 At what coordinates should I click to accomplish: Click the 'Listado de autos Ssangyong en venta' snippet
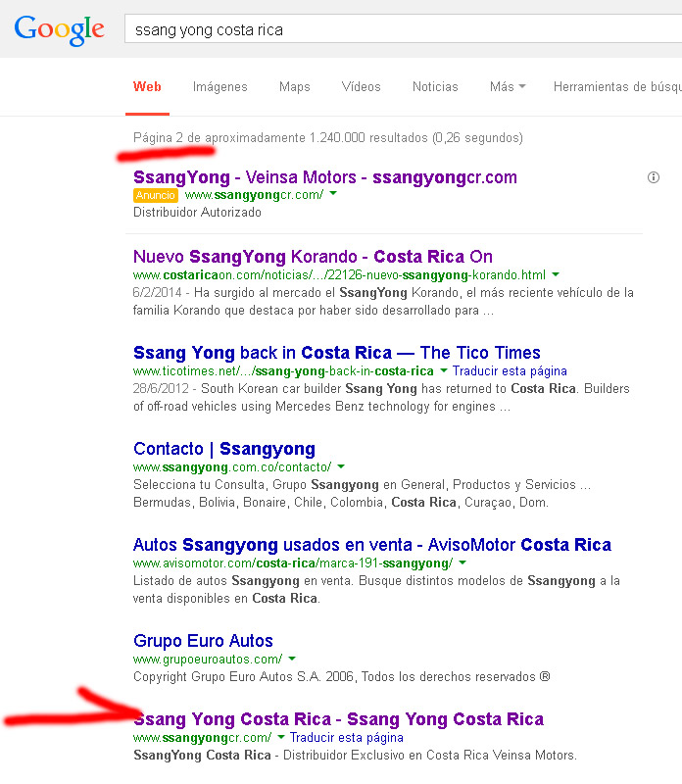(x=376, y=590)
